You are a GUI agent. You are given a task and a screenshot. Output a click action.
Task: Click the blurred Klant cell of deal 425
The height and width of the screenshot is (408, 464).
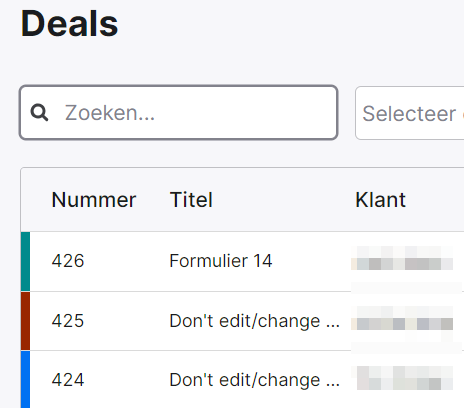click(402, 318)
